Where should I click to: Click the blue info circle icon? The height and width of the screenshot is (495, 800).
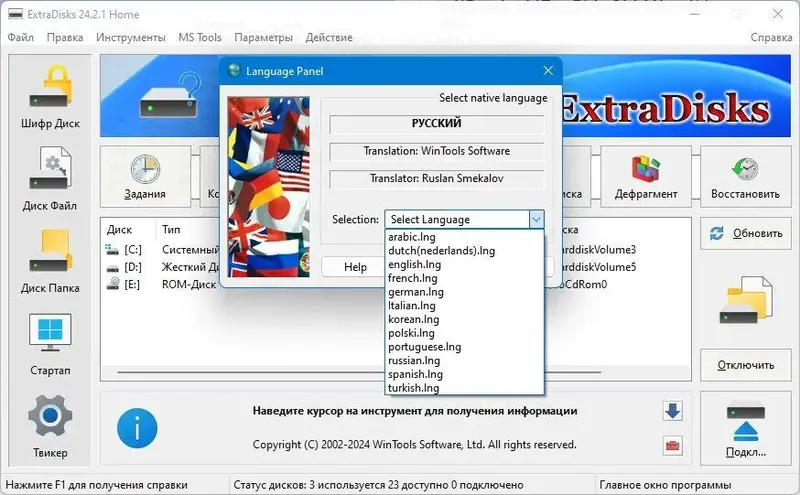click(137, 428)
